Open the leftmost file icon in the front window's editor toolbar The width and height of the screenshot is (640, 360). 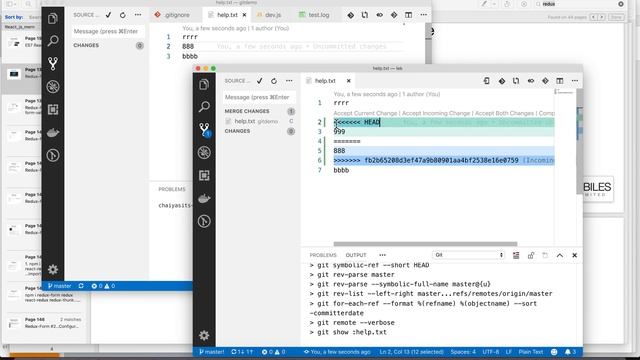[487, 81]
